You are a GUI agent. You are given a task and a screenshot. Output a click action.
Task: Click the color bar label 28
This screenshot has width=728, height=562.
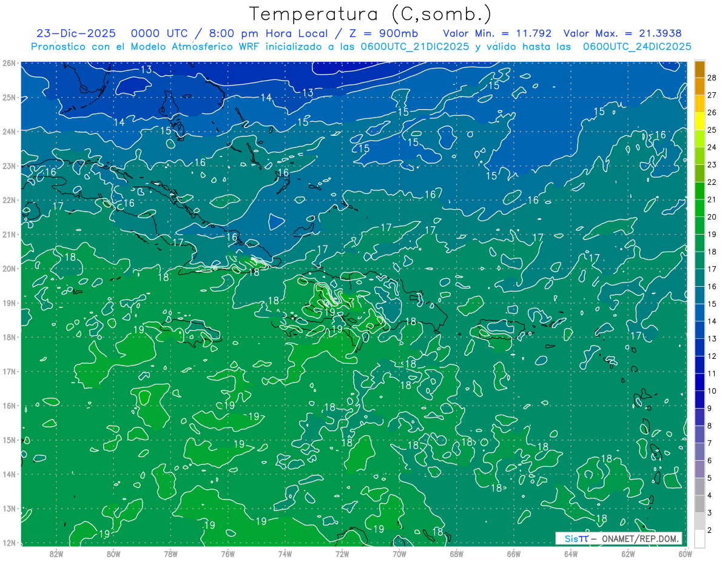(712, 78)
